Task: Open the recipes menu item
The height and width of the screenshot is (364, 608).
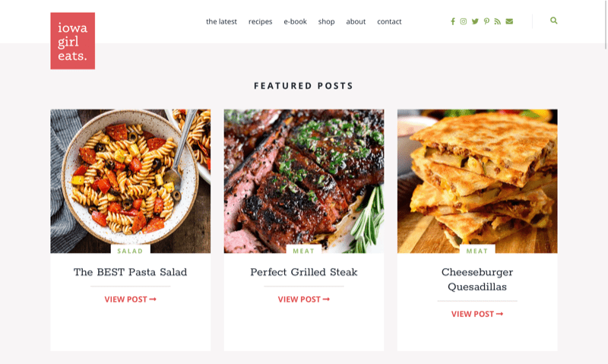Action: (260, 22)
